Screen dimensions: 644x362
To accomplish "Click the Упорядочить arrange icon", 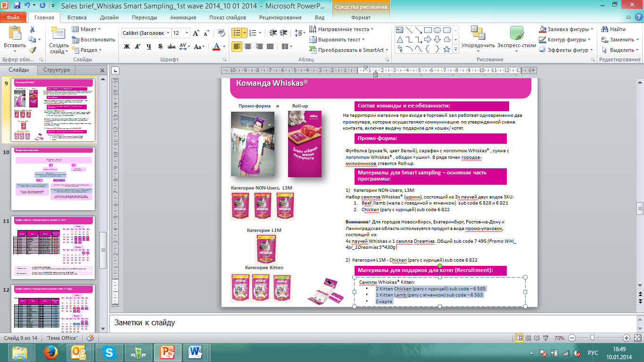I will pyautogui.click(x=478, y=33).
